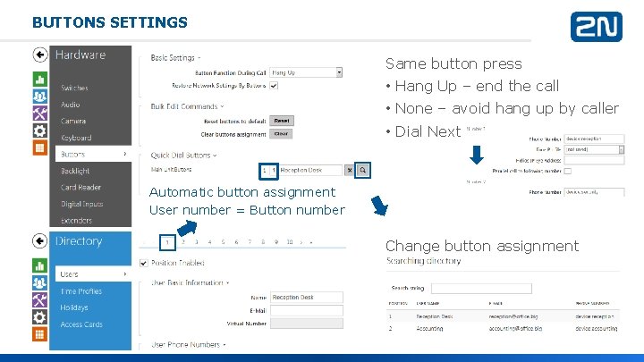Select Reception Desk row in directory search
This screenshot has width=644, height=362.
[x=503, y=316]
